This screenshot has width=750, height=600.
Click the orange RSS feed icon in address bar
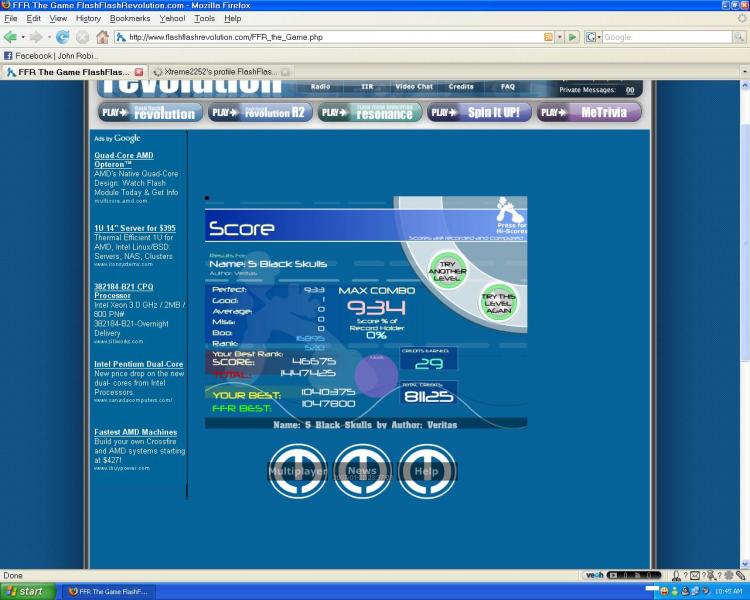pyautogui.click(x=549, y=37)
